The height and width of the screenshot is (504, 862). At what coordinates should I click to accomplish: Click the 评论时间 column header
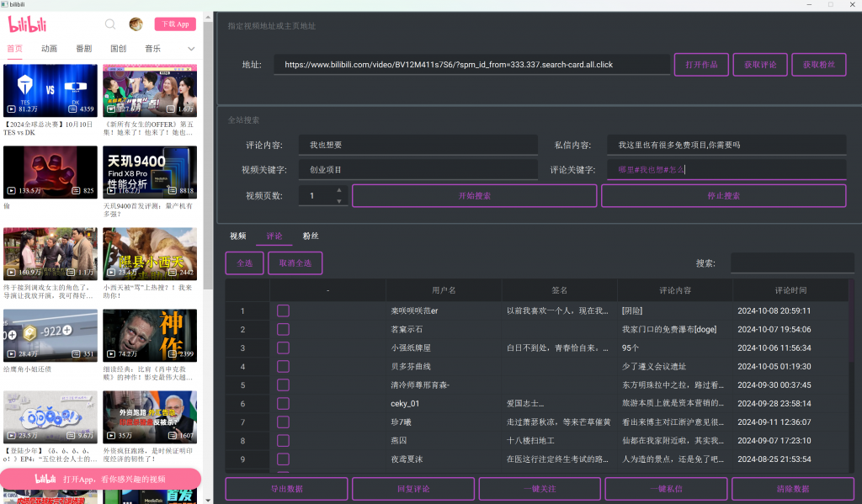pyautogui.click(x=790, y=290)
